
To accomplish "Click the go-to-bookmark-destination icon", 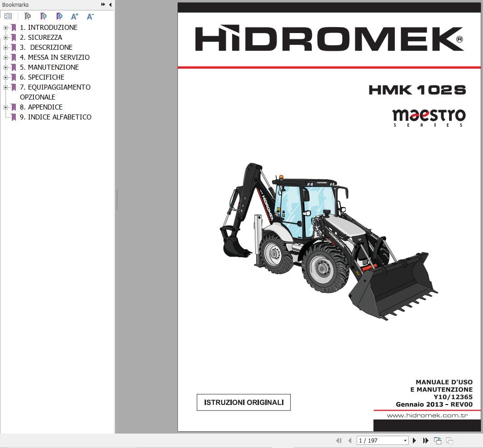I will tap(59, 16).
